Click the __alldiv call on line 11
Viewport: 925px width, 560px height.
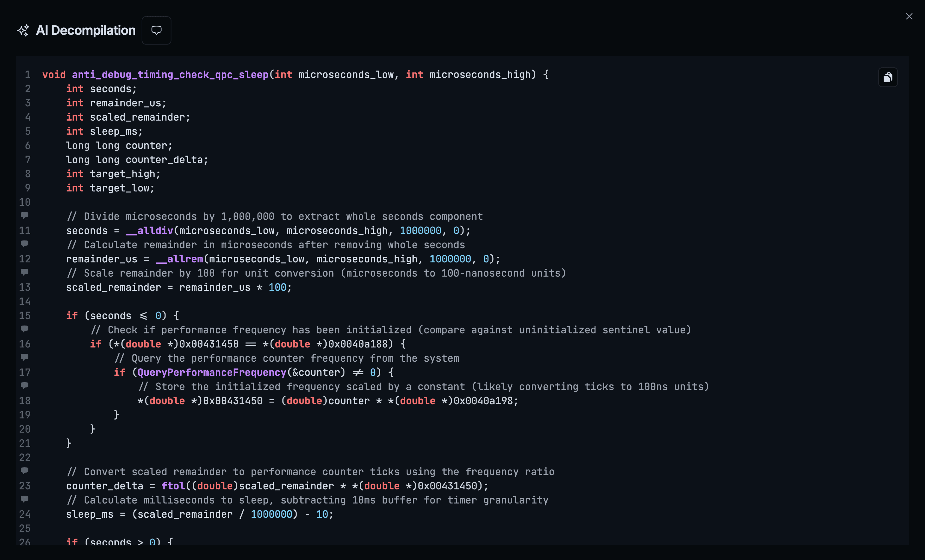click(x=149, y=231)
